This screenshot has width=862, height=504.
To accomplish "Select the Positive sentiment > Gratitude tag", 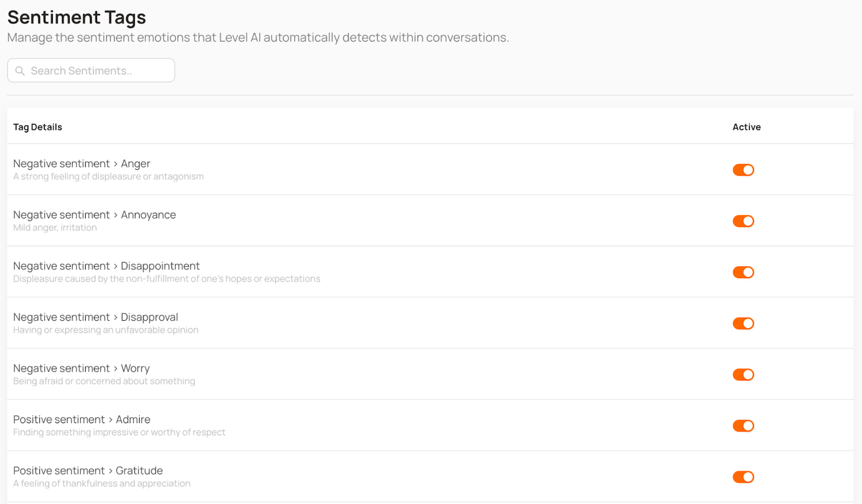I will pos(88,471).
